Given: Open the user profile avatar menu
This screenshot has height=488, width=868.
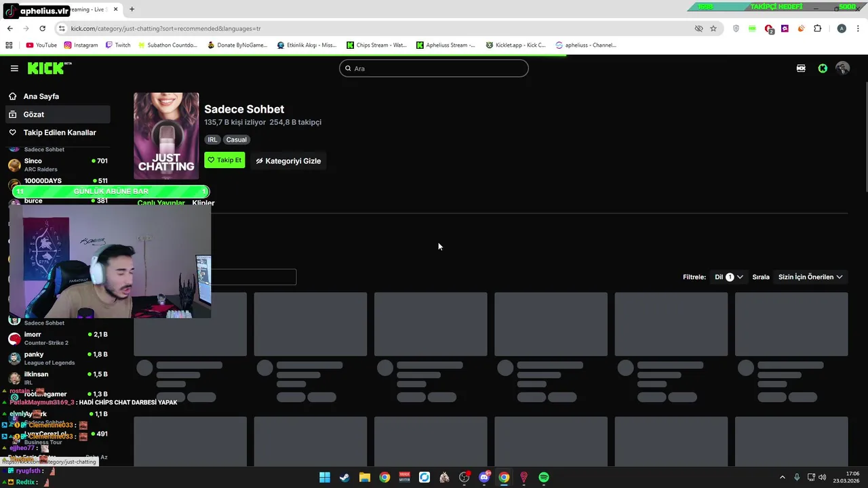Looking at the screenshot, I should (x=843, y=68).
